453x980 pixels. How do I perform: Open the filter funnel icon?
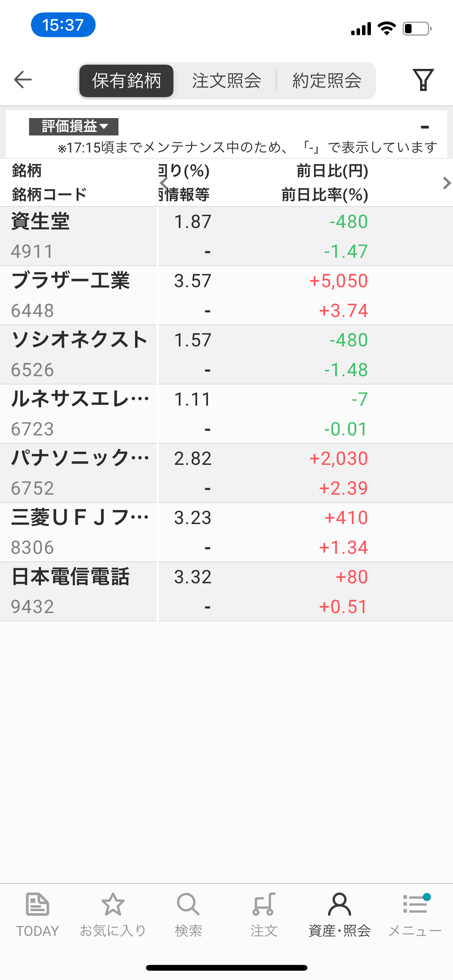(x=423, y=80)
